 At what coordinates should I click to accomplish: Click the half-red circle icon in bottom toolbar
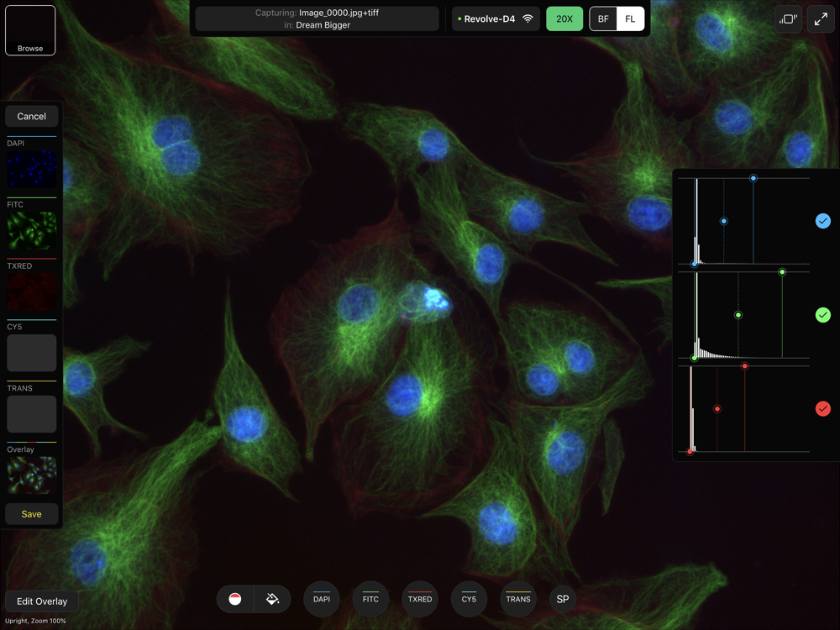click(234, 599)
